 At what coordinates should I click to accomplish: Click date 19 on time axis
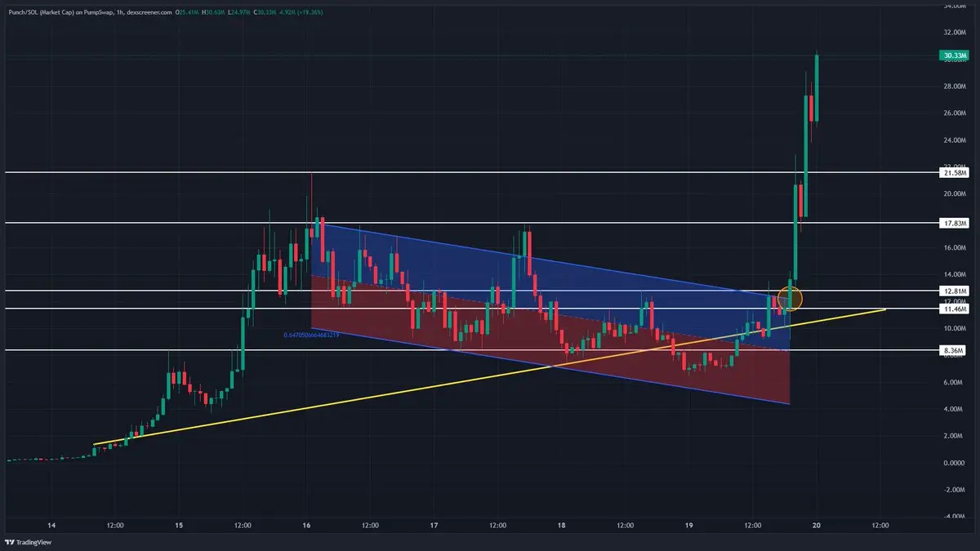tap(689, 527)
